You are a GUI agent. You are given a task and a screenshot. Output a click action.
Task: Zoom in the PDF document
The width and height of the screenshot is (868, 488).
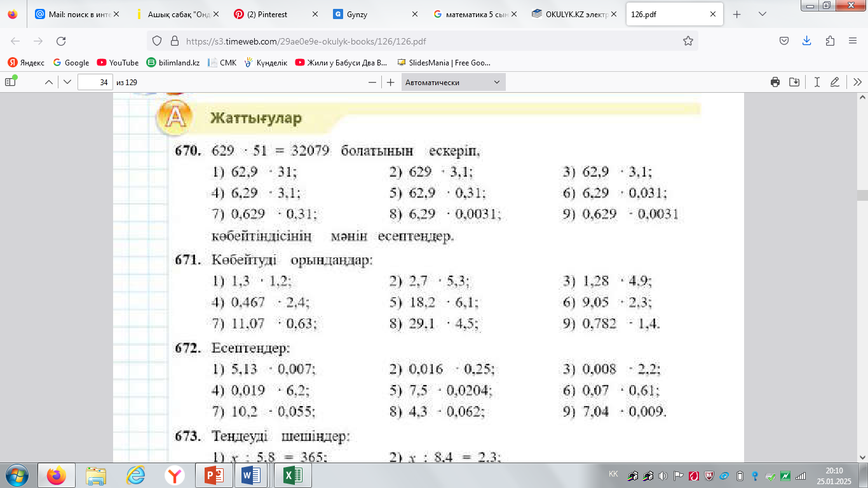click(391, 82)
